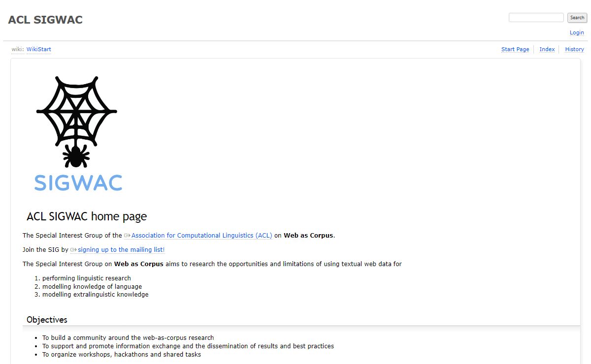The width and height of the screenshot is (591, 364).
Task: Click the 'ACL SIGWAC home page' heading
Action: (x=87, y=216)
